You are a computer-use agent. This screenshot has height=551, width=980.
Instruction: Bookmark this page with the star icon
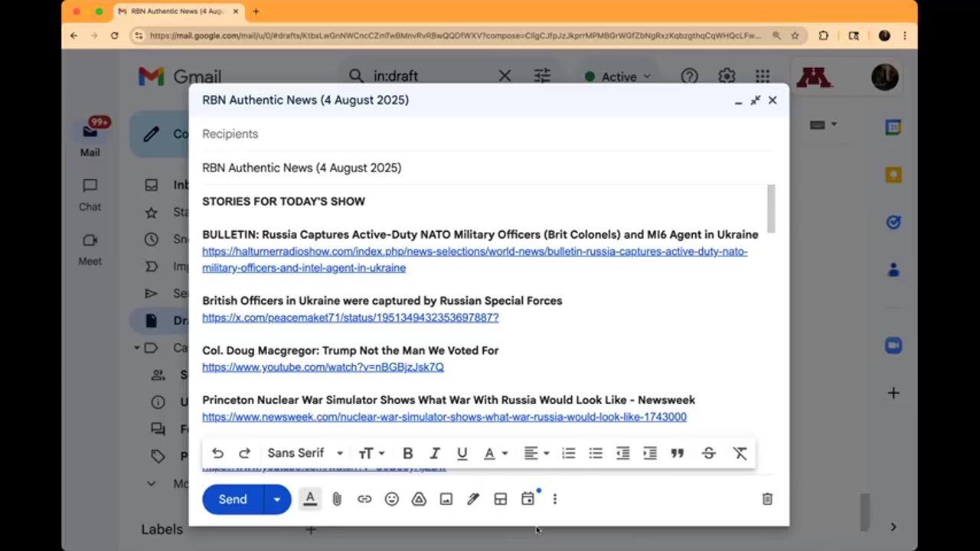click(795, 35)
